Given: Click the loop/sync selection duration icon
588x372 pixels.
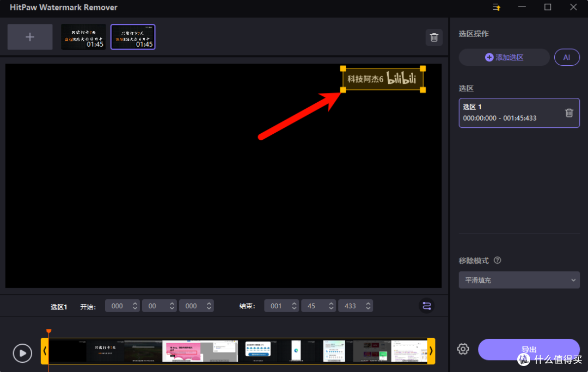Looking at the screenshot, I should (427, 306).
